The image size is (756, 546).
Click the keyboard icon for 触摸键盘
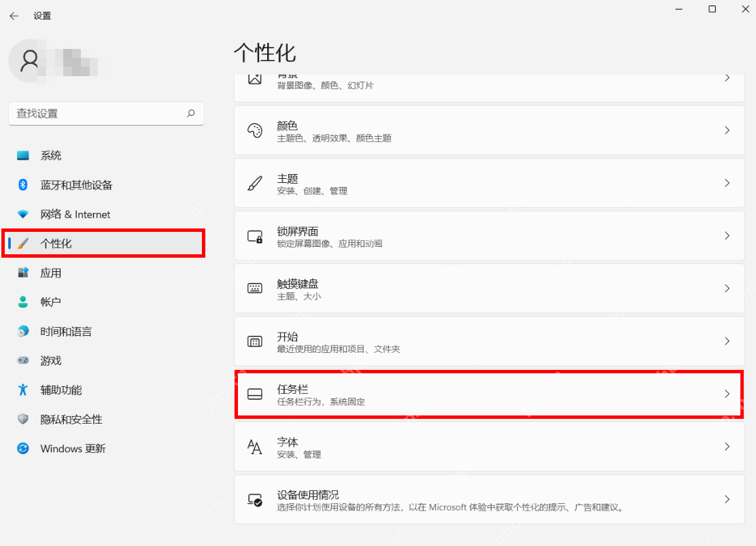point(254,288)
